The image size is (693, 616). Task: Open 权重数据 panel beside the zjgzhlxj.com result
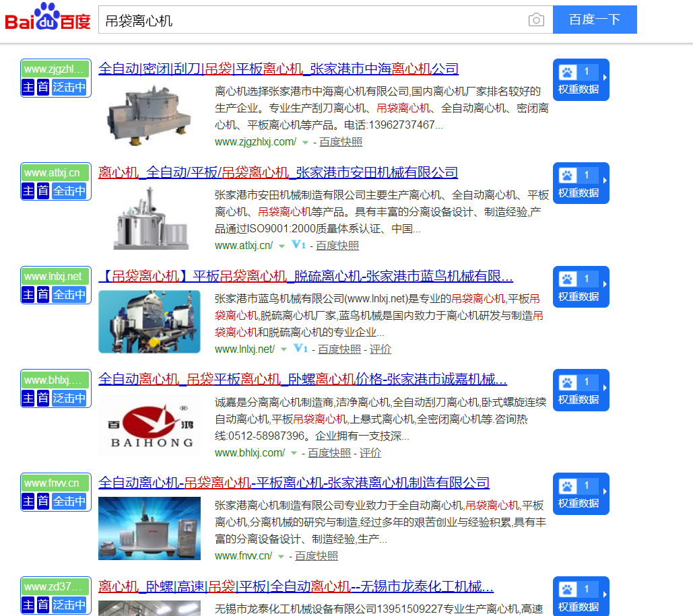581,79
